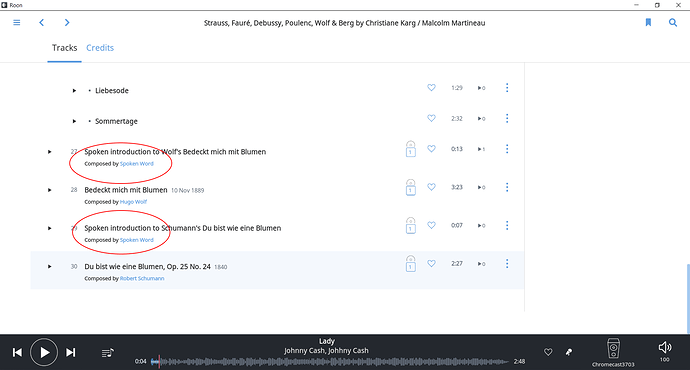Click the performance badge on track 30
690x370 pixels.
(410, 264)
